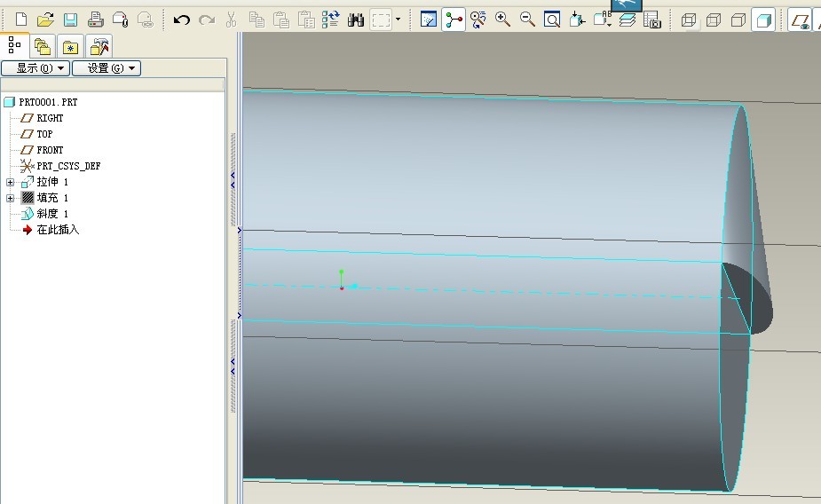Toggle the spin center display

click(x=454, y=20)
